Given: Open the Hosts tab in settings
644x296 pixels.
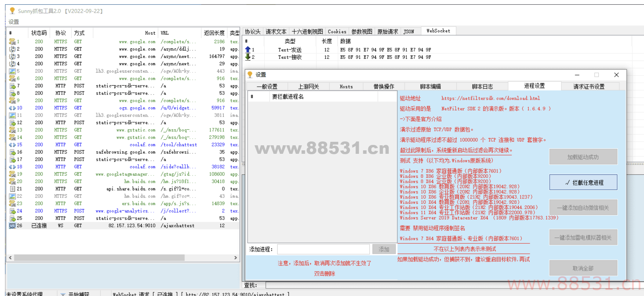Looking at the screenshot, I should (346, 86).
